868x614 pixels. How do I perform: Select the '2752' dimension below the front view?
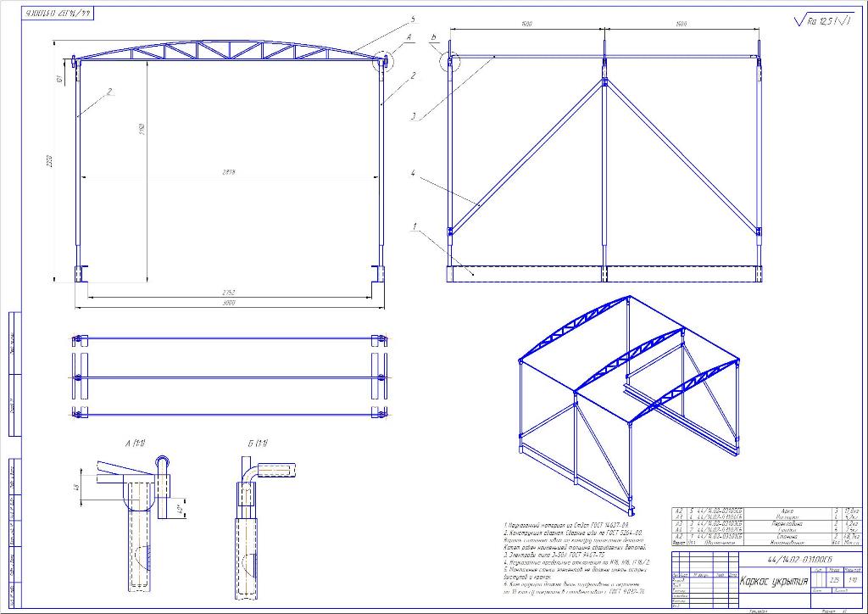(229, 293)
